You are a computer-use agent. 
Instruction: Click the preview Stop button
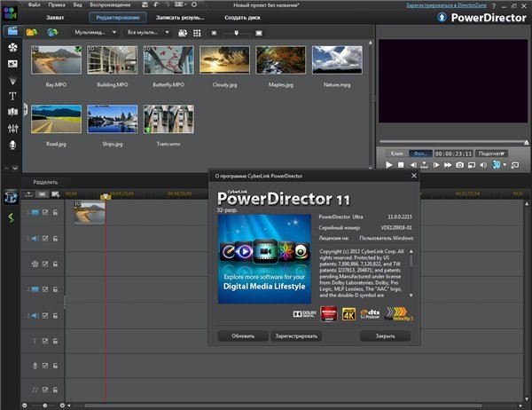(401, 165)
